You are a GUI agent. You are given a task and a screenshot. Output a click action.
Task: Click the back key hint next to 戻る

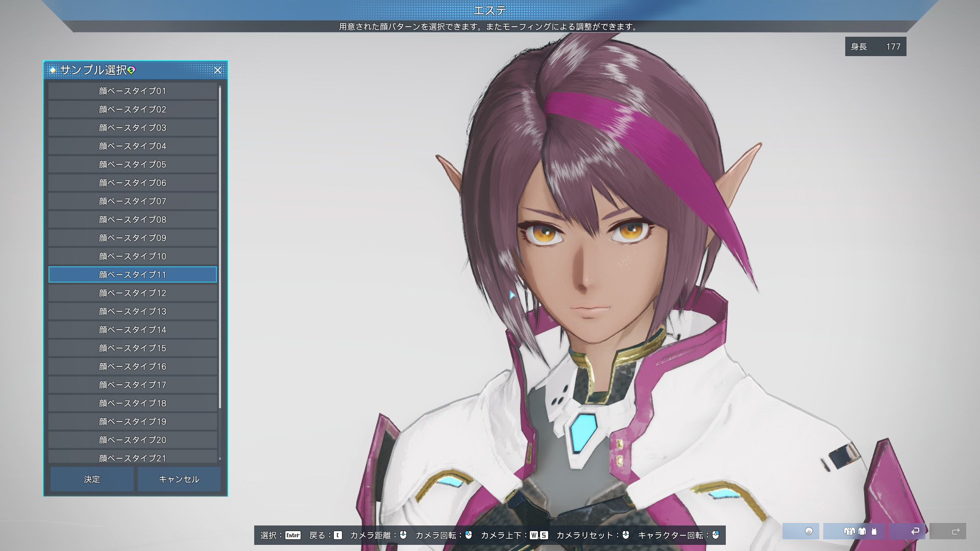pos(338,535)
